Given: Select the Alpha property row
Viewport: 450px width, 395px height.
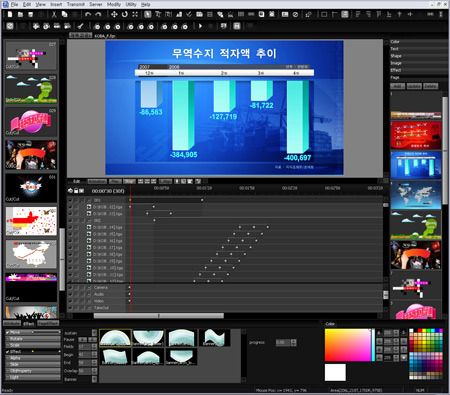Looking at the screenshot, I should pos(33,358).
